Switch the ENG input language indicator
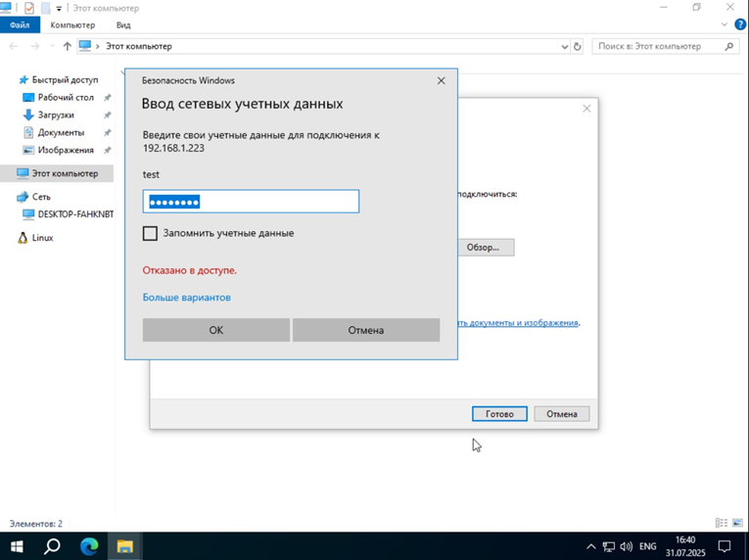Screen dimensions: 749x560 [648, 546]
